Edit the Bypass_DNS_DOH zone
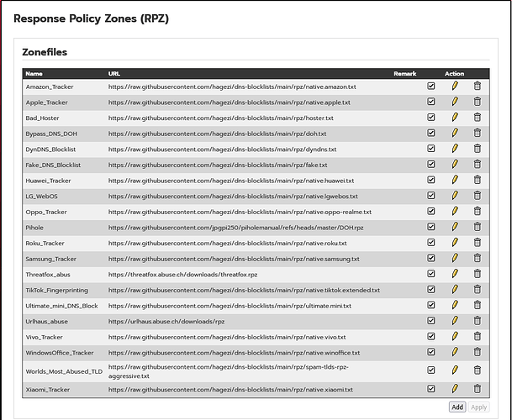 pyautogui.click(x=455, y=134)
